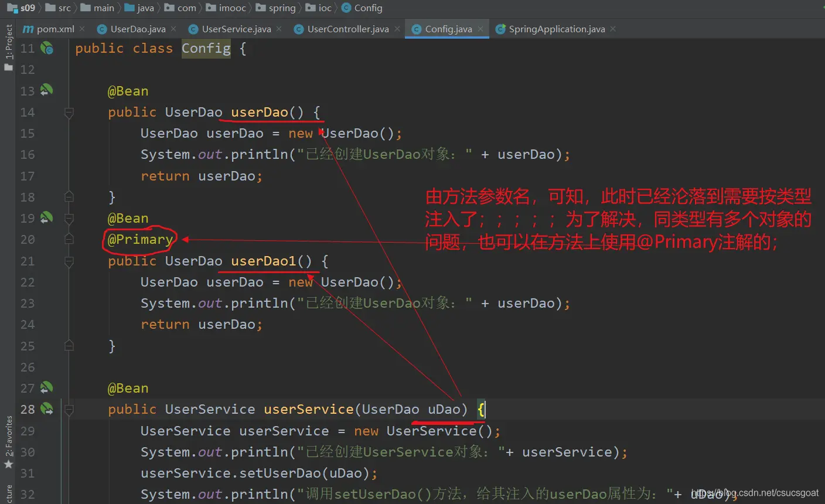
Task: Click Spring bean gutter icon on line 19
Action: 47,218
